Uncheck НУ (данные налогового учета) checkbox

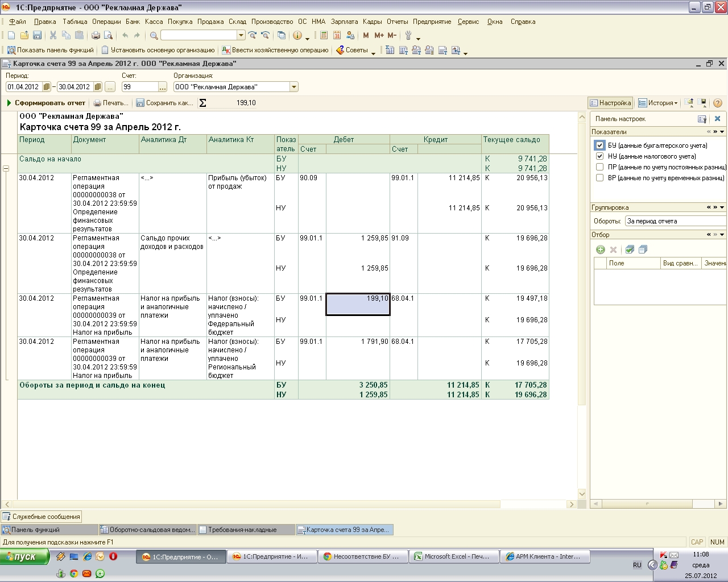click(599, 156)
